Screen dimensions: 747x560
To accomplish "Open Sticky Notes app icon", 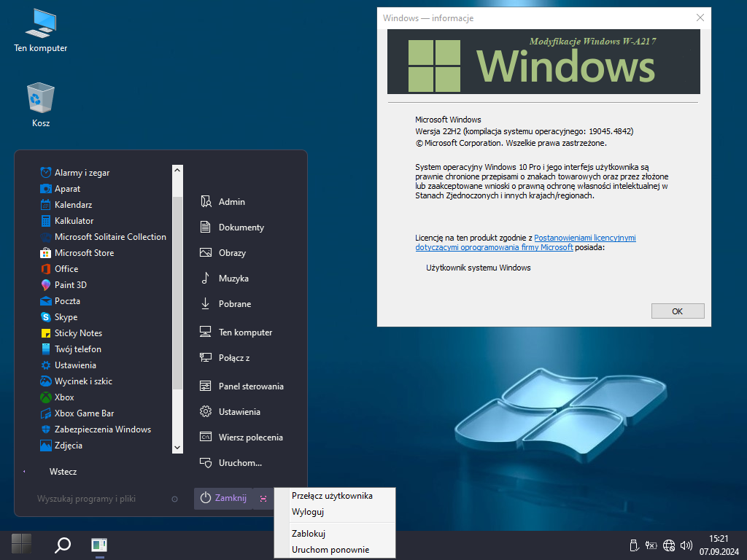I will click(x=46, y=333).
